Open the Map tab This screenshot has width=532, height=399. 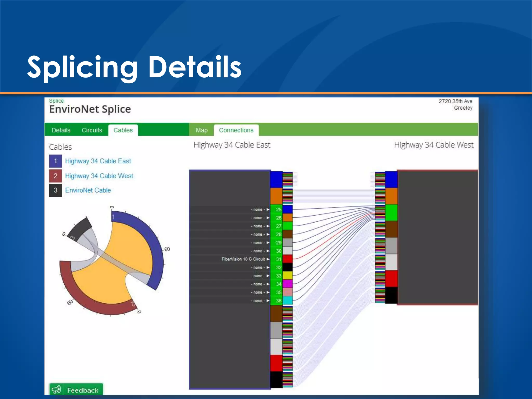pyautogui.click(x=202, y=130)
